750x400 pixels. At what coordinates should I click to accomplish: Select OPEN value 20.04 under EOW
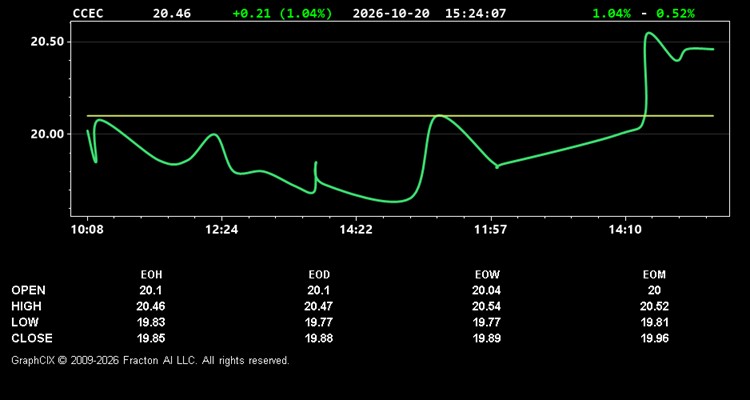pyautogui.click(x=487, y=290)
